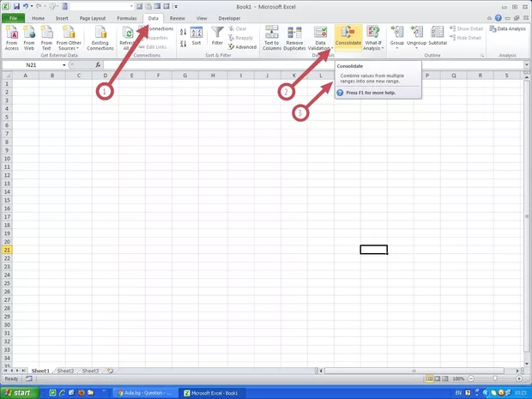Viewport: 532px width, 399px height.
Task: Switch to Aula.bg taskbar window
Action: coord(144,393)
